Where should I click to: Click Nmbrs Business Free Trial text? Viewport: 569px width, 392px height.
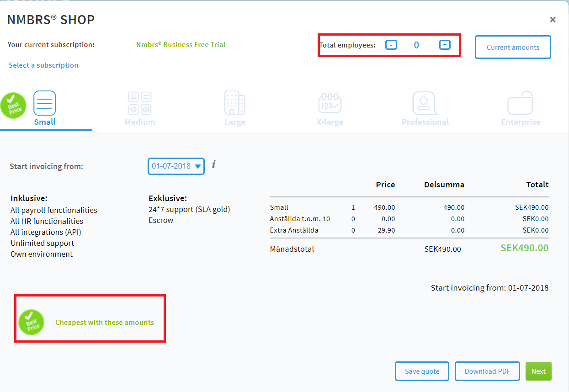pos(181,45)
